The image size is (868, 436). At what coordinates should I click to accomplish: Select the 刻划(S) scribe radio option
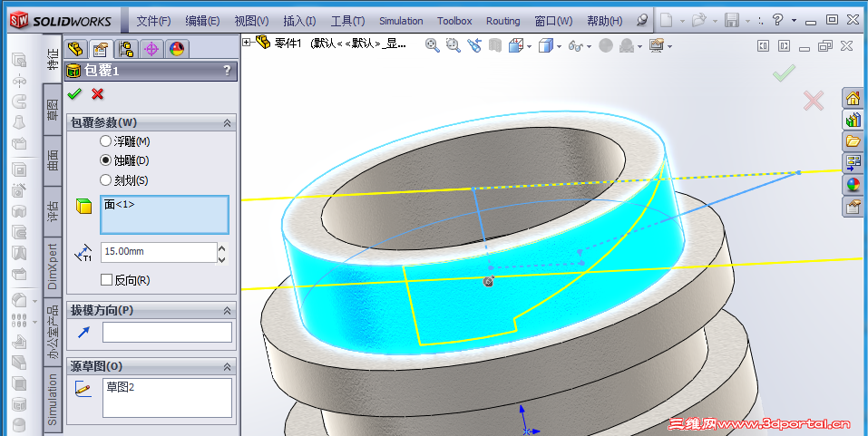tap(106, 180)
